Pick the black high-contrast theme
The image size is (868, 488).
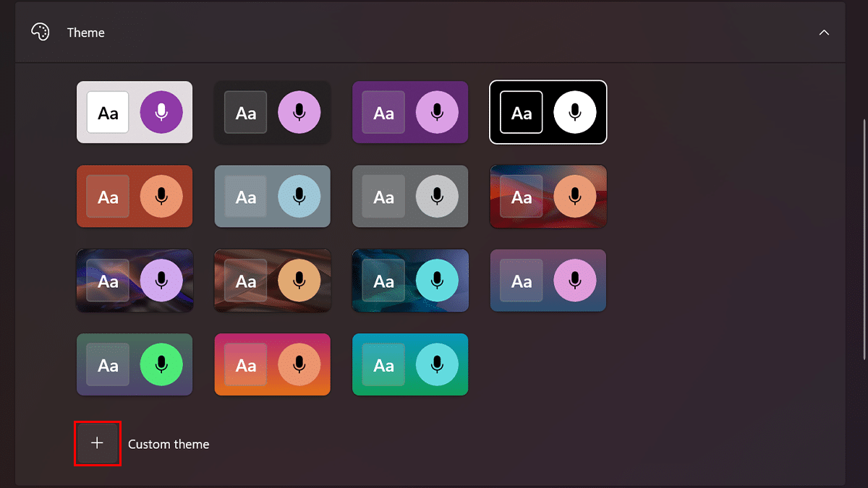pos(548,112)
